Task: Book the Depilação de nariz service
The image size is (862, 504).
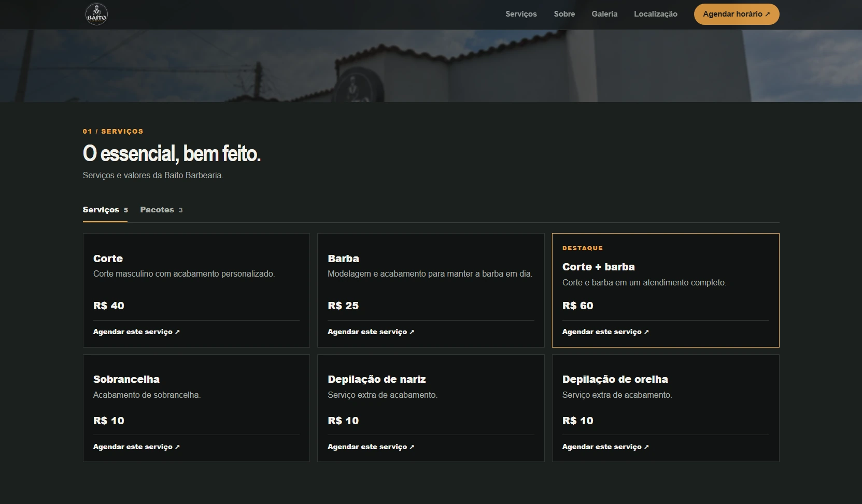Action: point(371,447)
